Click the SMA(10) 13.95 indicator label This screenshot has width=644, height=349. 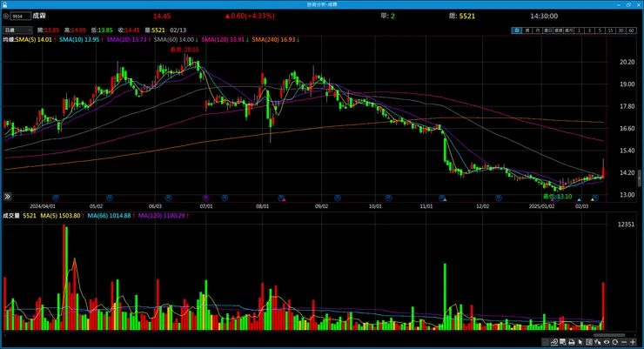point(79,39)
